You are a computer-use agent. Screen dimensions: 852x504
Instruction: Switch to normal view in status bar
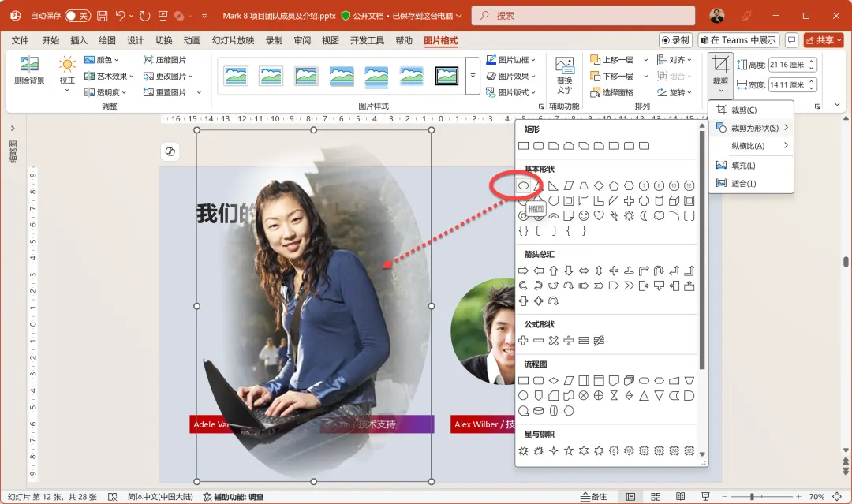pyautogui.click(x=630, y=497)
